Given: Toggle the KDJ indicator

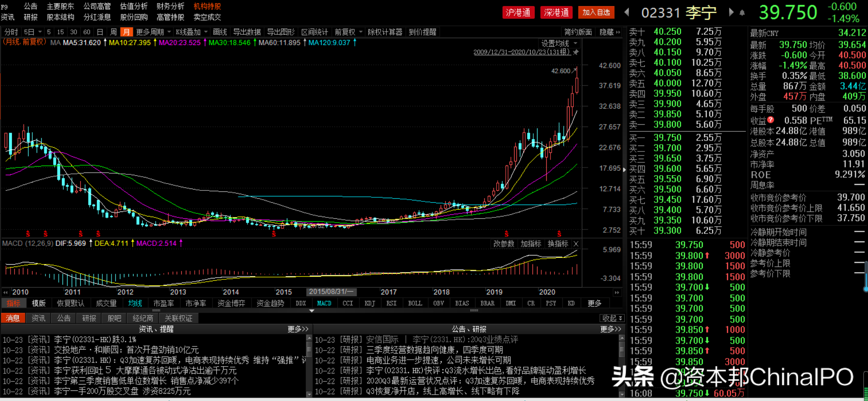Looking at the screenshot, I should pos(370,303).
